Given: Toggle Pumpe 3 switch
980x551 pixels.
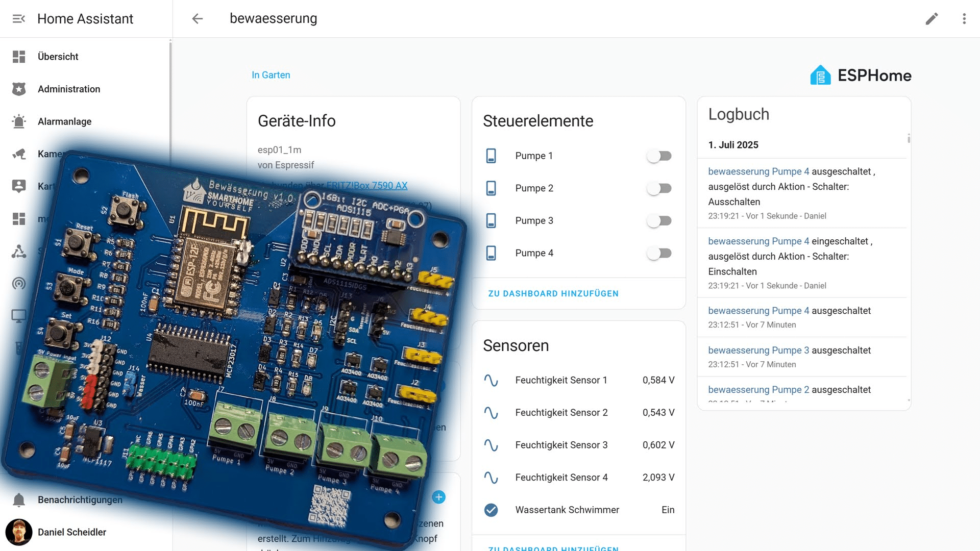Looking at the screenshot, I should [659, 220].
